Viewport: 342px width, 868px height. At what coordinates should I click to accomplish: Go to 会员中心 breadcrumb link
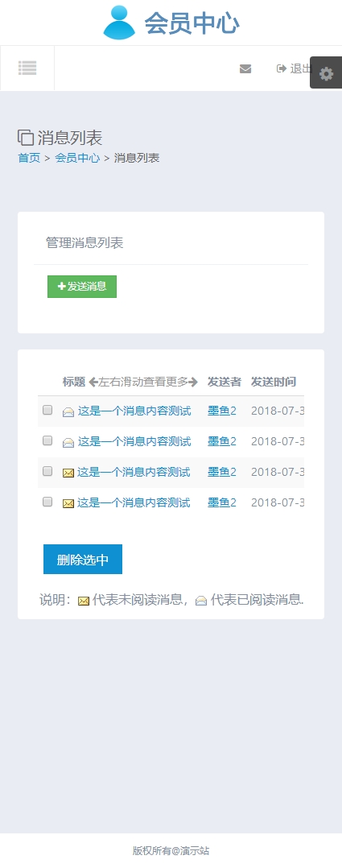tap(77, 158)
